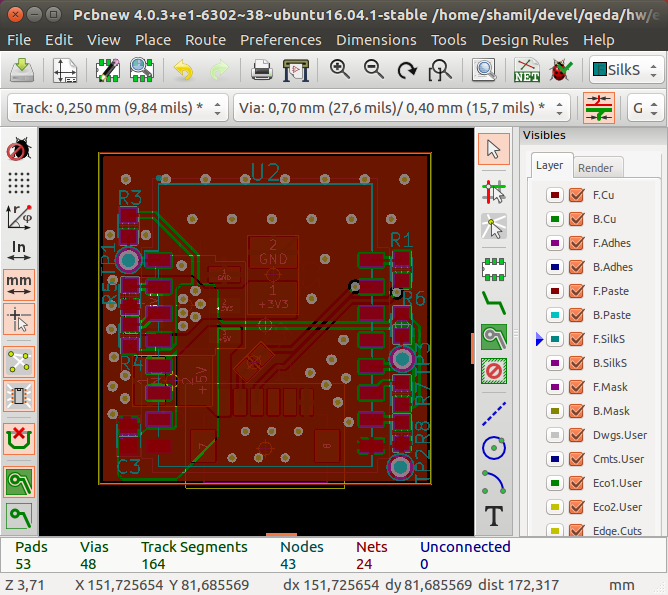Click the Zoom out magnifier
This screenshot has width=668, height=595.
[373, 70]
